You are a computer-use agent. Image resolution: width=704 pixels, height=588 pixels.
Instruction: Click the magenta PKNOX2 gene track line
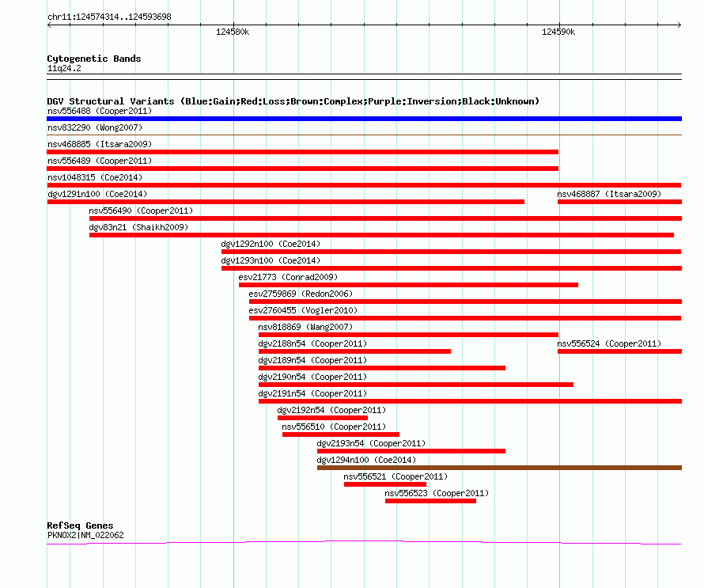tap(364, 542)
